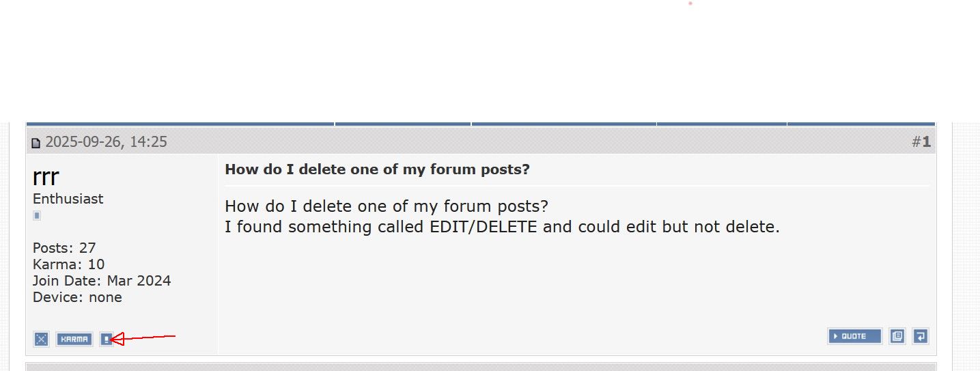Image resolution: width=980 pixels, height=371 pixels.
Task: Click the quick reply arrow icon
Action: (920, 336)
